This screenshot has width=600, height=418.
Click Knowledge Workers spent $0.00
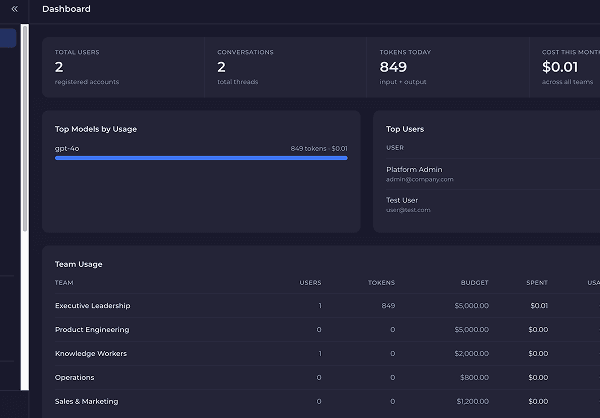538,353
